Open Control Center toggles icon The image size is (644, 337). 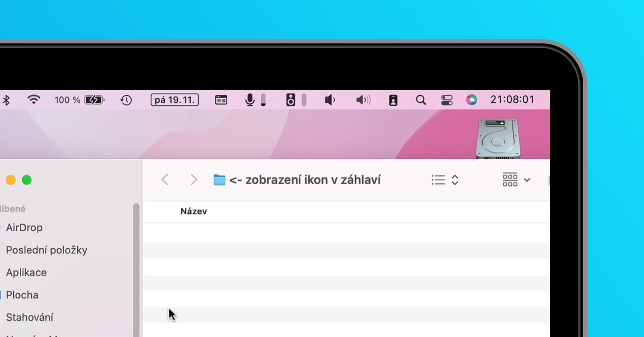(446, 100)
